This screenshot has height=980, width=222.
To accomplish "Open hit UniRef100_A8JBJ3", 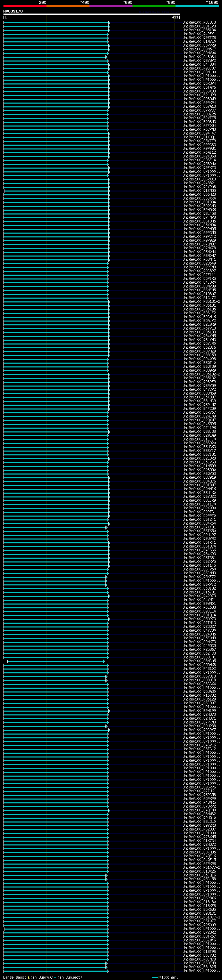I will [x=199, y=23].
